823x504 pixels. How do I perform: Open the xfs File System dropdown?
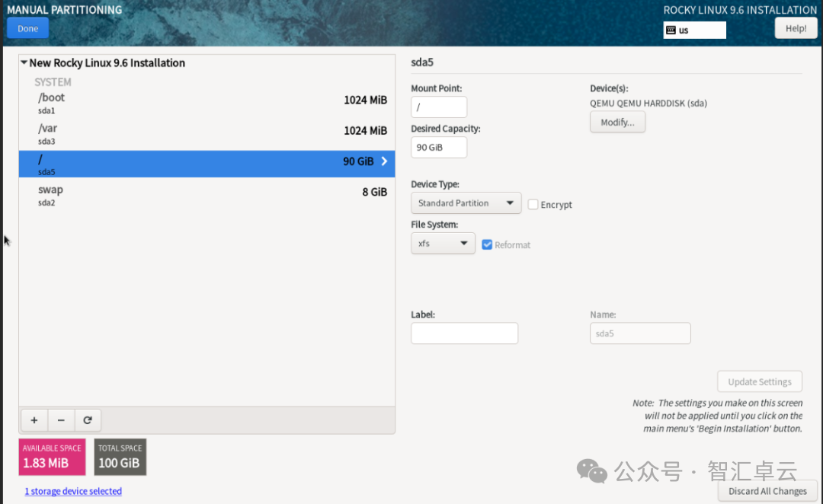point(443,244)
